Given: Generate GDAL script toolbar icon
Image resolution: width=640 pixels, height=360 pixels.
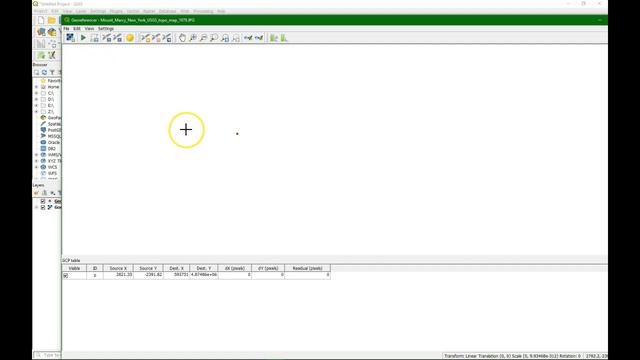Looking at the screenshot, I should point(95,38).
